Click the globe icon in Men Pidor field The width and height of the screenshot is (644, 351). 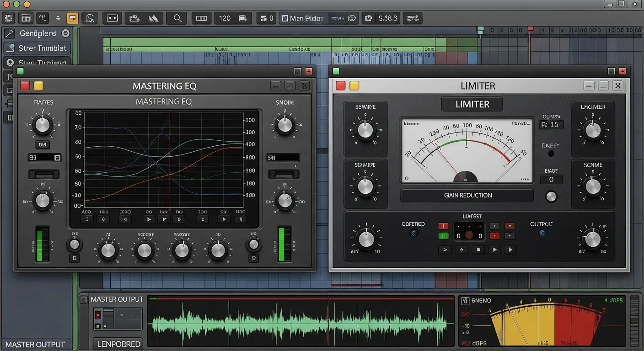click(352, 18)
